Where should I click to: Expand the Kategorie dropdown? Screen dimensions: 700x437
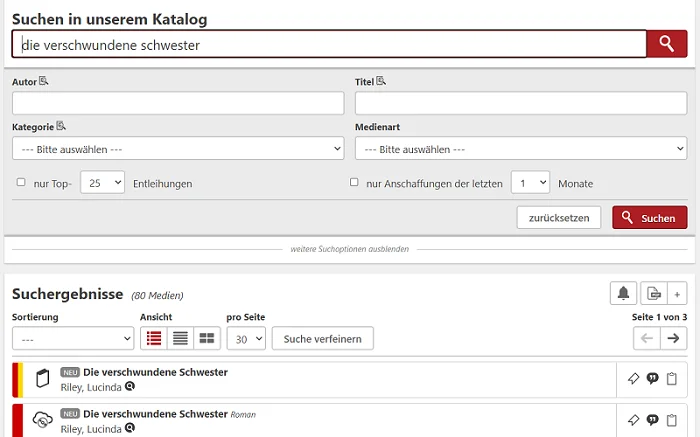tap(178, 148)
